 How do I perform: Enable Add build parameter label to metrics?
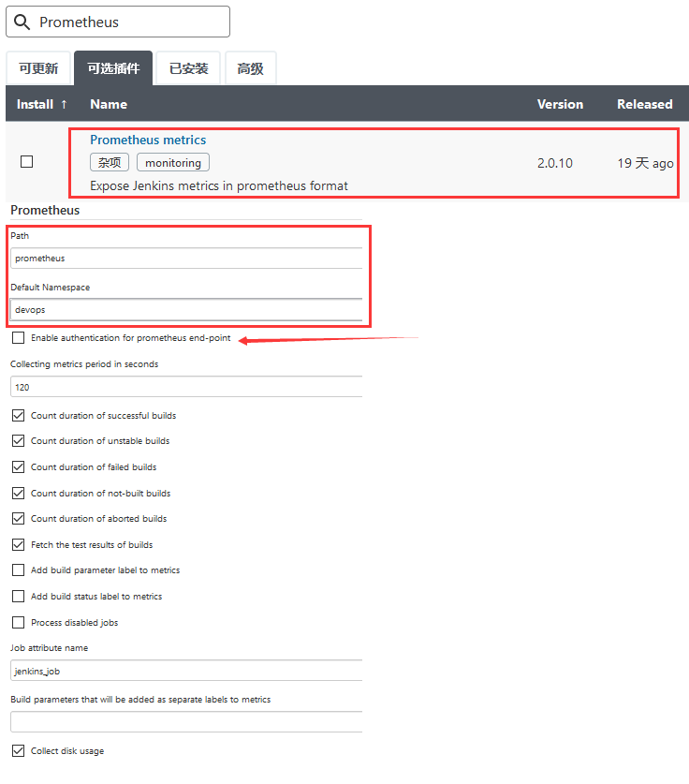click(19, 570)
